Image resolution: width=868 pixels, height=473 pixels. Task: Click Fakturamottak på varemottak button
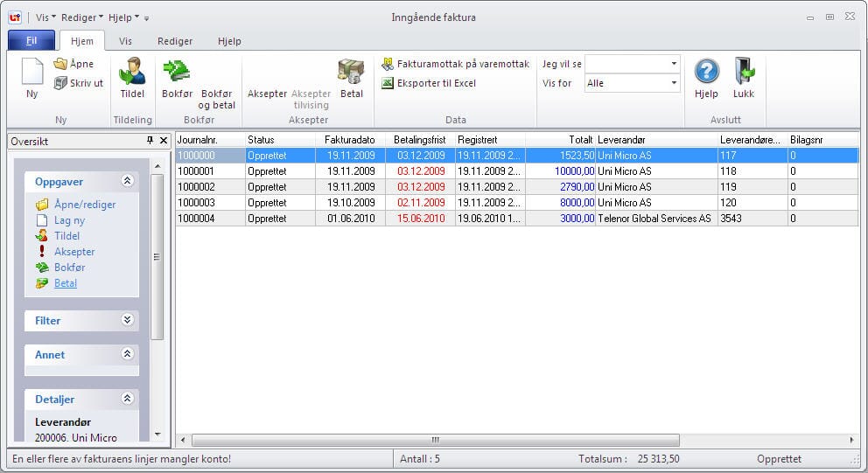(455, 64)
